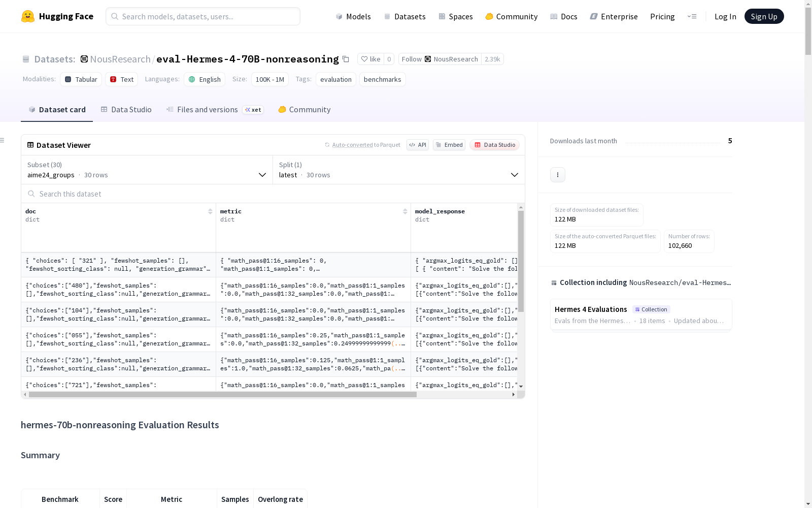
Task: Click the page vertical scrollbar
Action: 808,30
